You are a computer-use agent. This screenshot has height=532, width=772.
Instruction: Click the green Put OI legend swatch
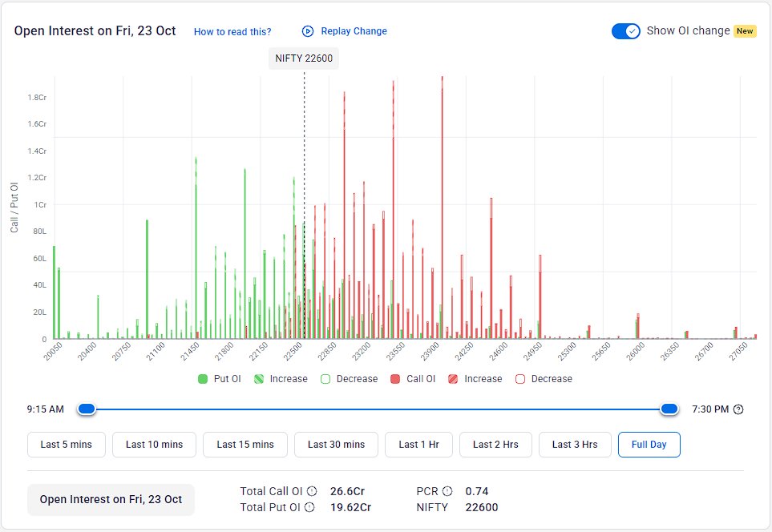coord(202,379)
